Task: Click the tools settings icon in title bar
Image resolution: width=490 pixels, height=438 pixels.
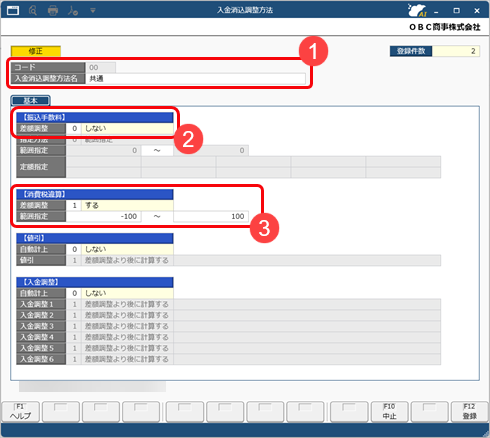Action: (73, 11)
